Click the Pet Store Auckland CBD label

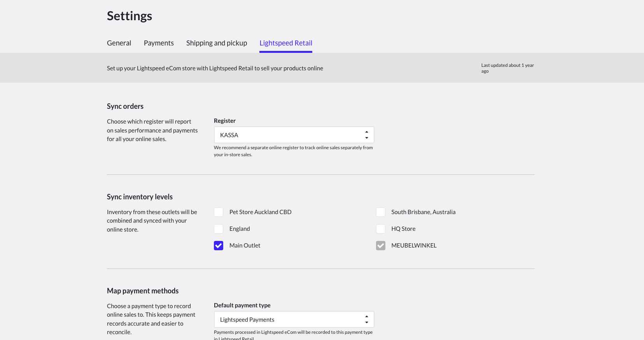click(x=260, y=212)
